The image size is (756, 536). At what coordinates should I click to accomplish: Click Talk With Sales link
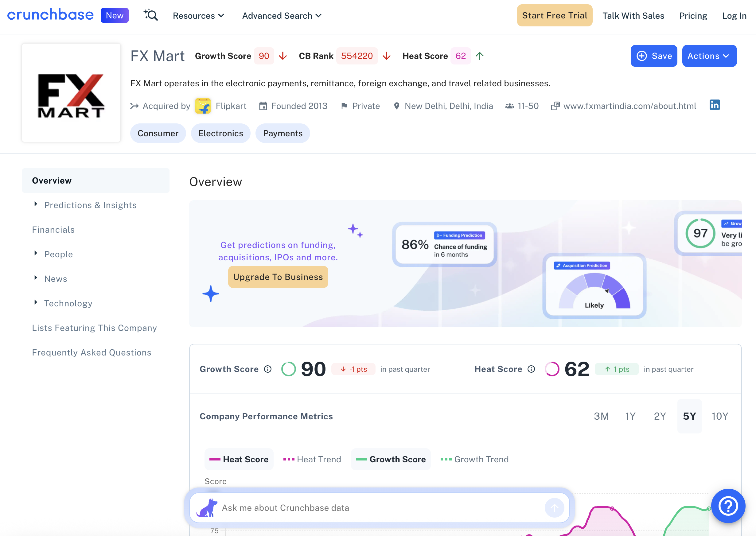(633, 16)
